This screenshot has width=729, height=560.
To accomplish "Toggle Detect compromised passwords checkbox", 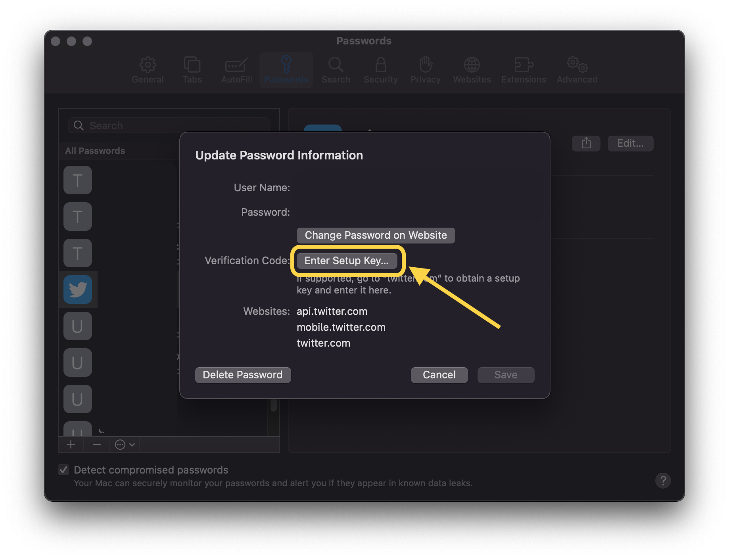I will click(x=63, y=470).
